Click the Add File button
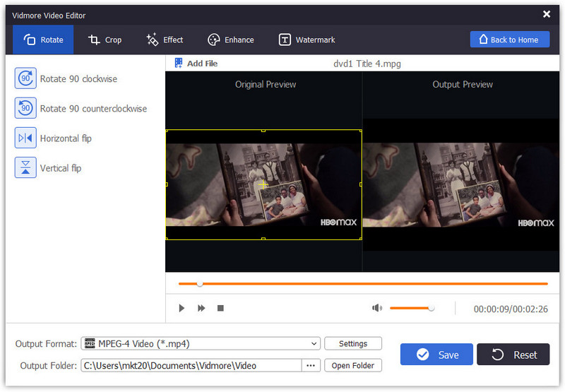 click(196, 64)
